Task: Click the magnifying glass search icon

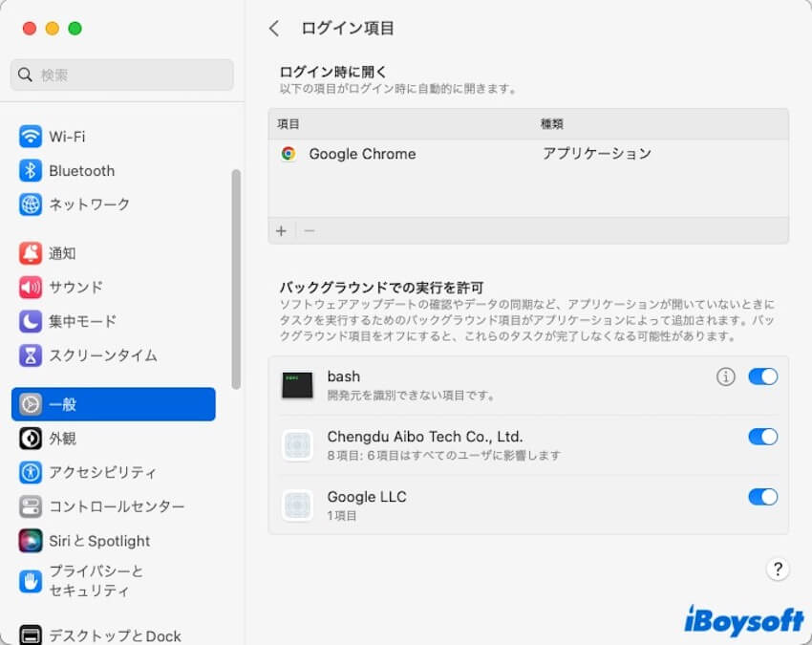Action: 25,75
